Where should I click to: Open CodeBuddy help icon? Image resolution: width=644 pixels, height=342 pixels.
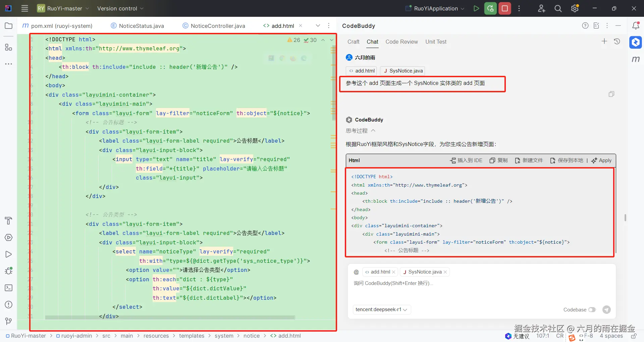coord(585,26)
